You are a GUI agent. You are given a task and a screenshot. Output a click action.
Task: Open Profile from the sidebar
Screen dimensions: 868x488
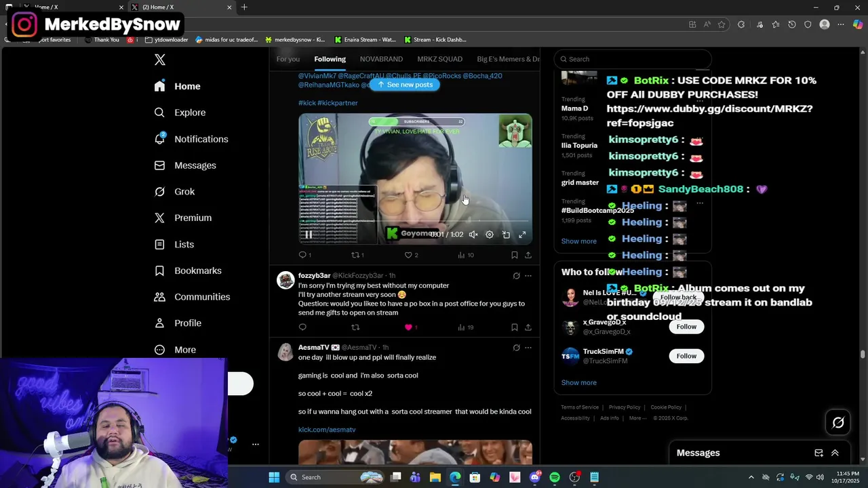click(178, 323)
